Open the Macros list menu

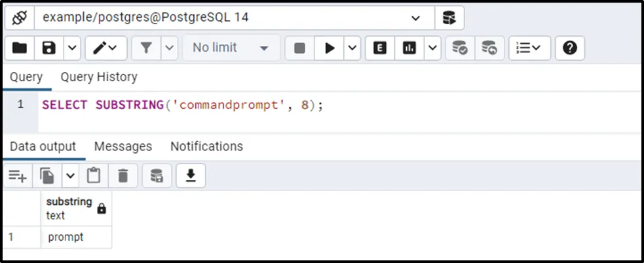coord(529,48)
